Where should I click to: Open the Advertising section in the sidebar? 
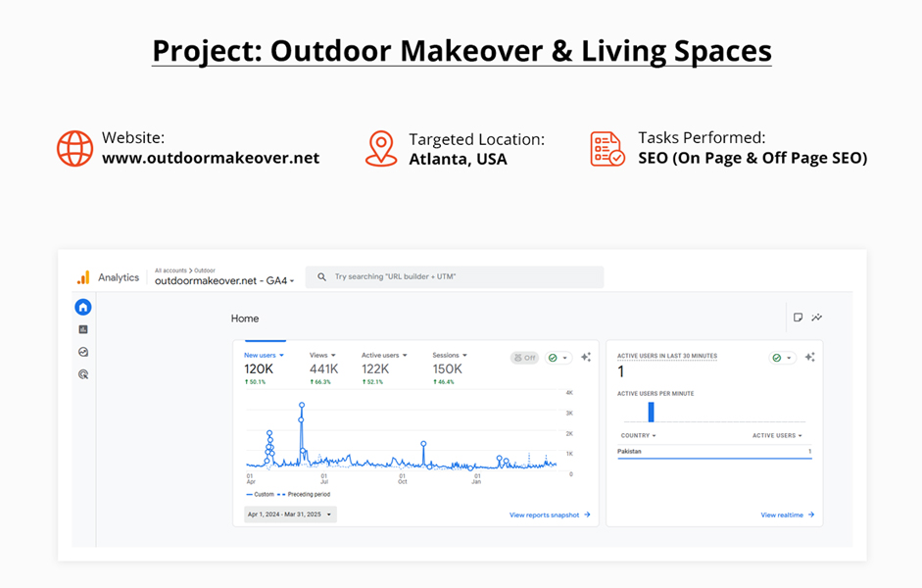[x=83, y=373]
